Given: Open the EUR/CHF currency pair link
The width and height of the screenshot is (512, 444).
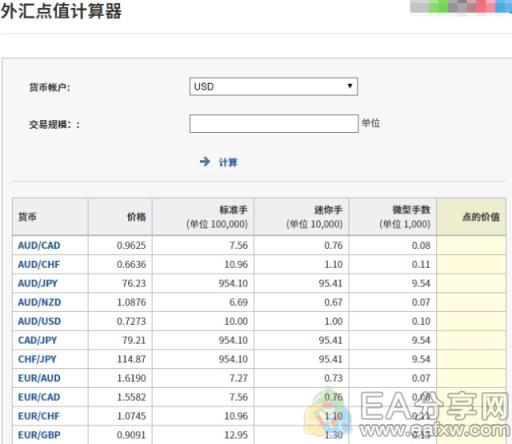Looking at the screenshot, I should [39, 416].
